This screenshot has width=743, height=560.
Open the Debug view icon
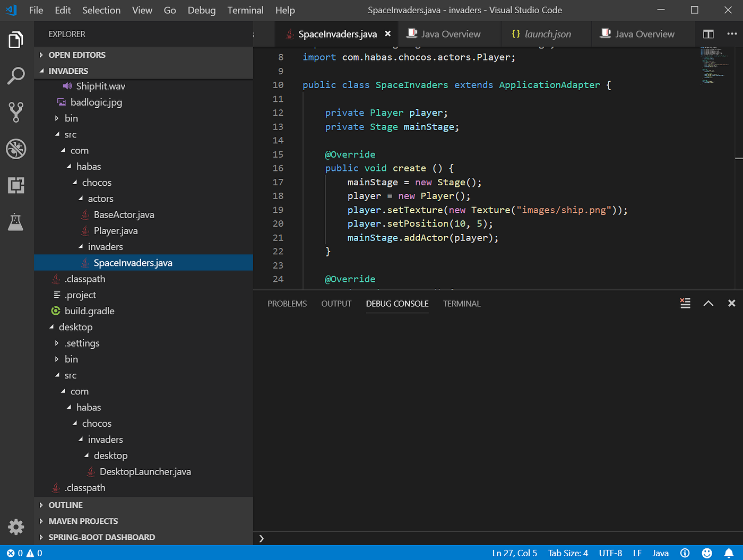[x=16, y=149]
